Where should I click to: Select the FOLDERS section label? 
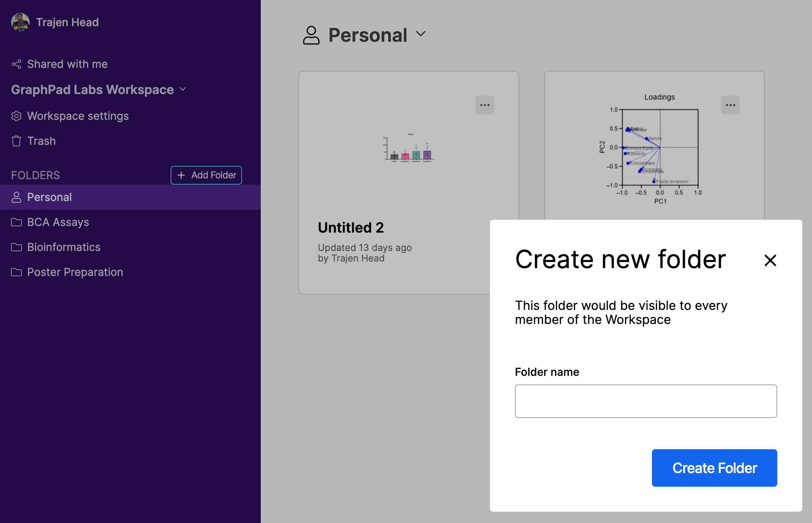36,175
